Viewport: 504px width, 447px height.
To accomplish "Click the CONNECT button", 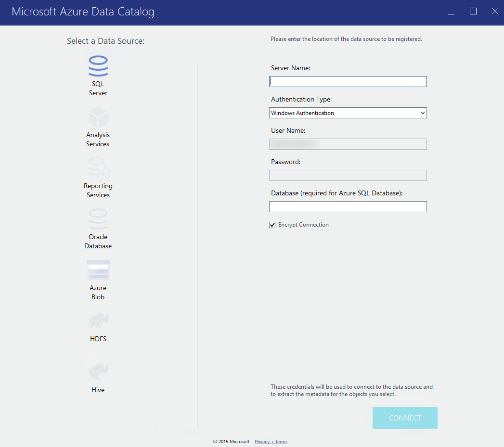I will pos(405,418).
